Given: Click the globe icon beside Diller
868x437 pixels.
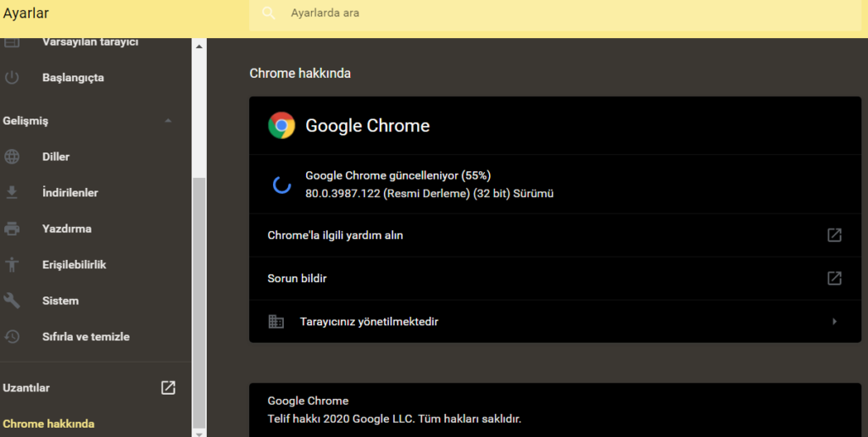Looking at the screenshot, I should click(12, 157).
